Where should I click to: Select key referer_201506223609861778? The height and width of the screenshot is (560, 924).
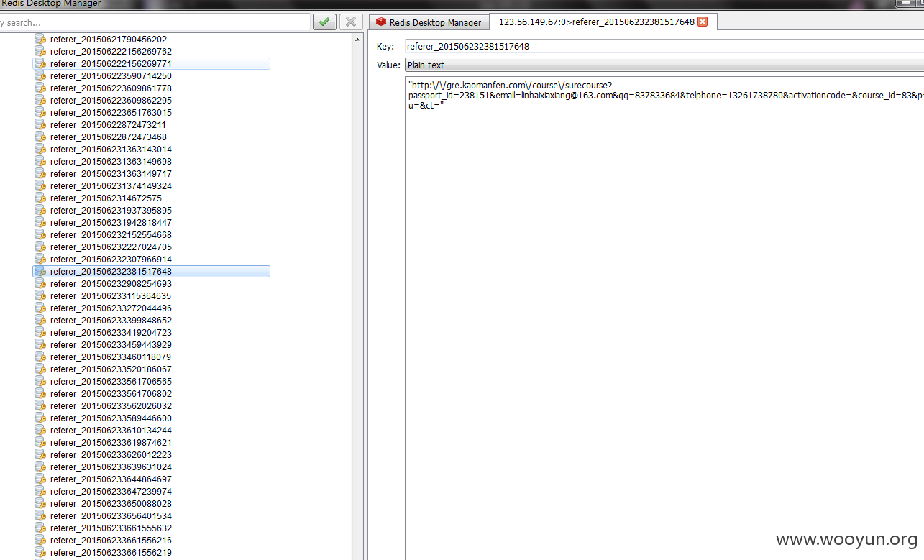click(111, 88)
